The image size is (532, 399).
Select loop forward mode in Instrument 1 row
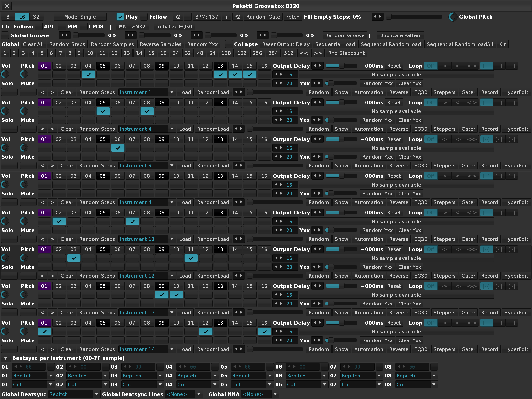444,66
